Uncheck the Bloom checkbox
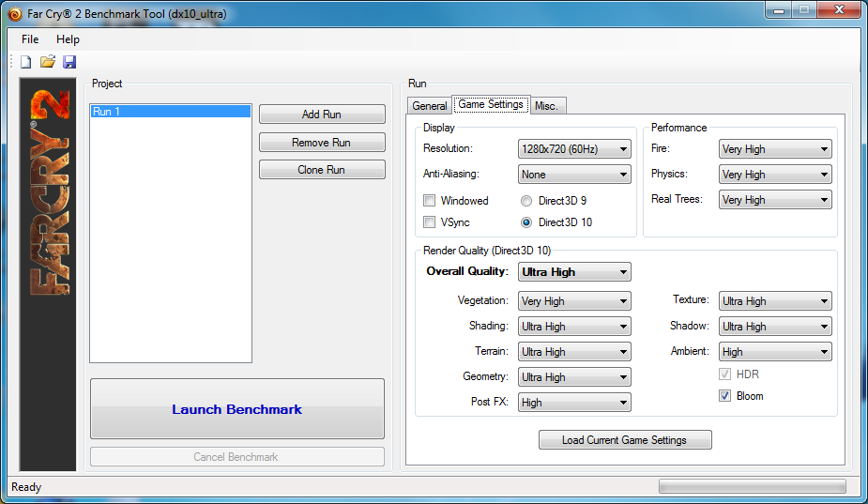Screen dimensions: 868x504 click(724, 395)
